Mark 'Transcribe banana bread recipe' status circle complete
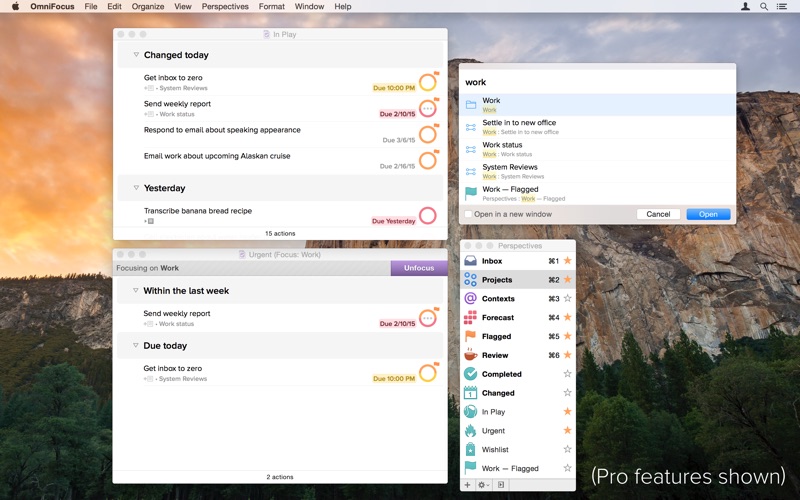This screenshot has width=800, height=500. [428, 215]
